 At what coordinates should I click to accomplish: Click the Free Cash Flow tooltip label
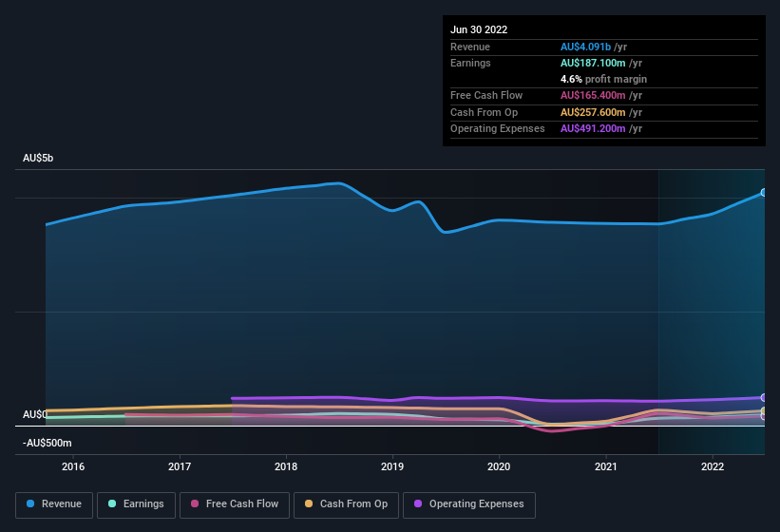click(486, 95)
